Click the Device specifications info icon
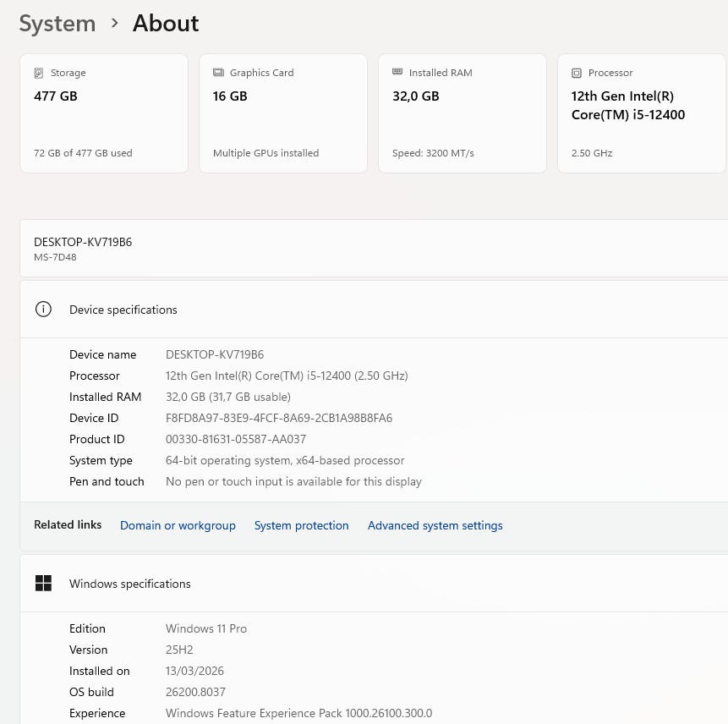The width and height of the screenshot is (728, 724). 43,310
